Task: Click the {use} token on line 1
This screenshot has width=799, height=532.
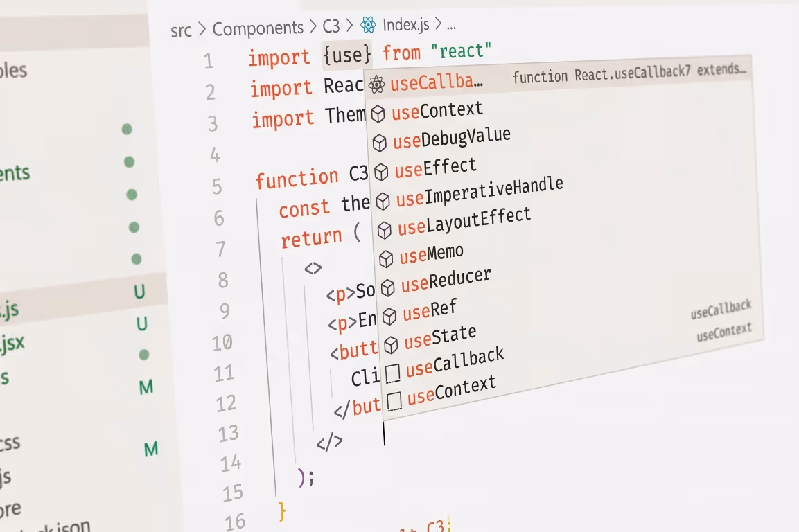Action: pos(347,54)
